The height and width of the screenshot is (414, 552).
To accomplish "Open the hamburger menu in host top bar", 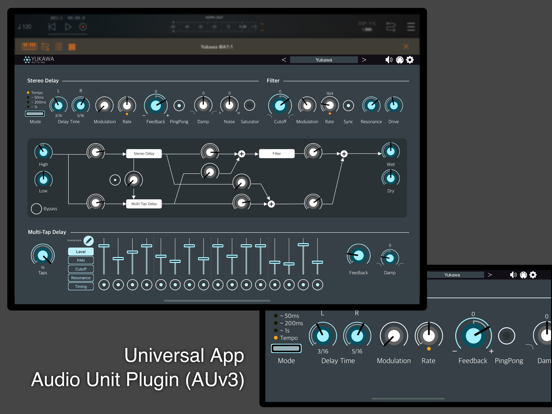I will [411, 27].
